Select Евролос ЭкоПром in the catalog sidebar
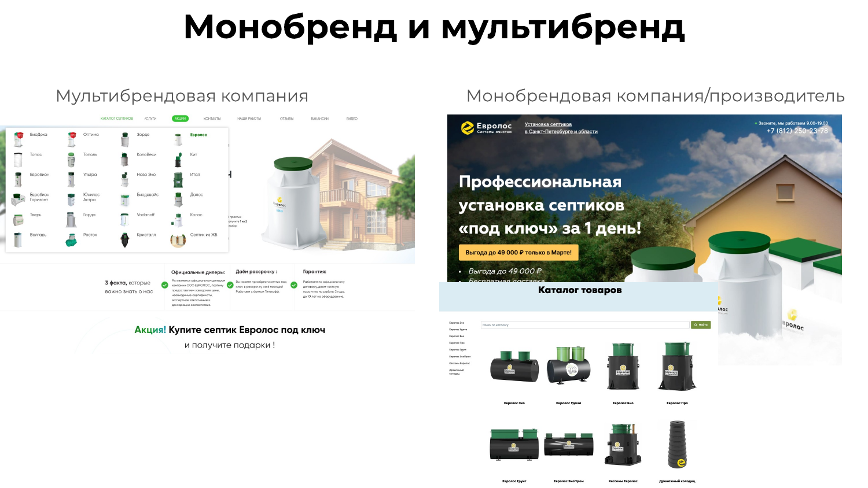 (460, 357)
